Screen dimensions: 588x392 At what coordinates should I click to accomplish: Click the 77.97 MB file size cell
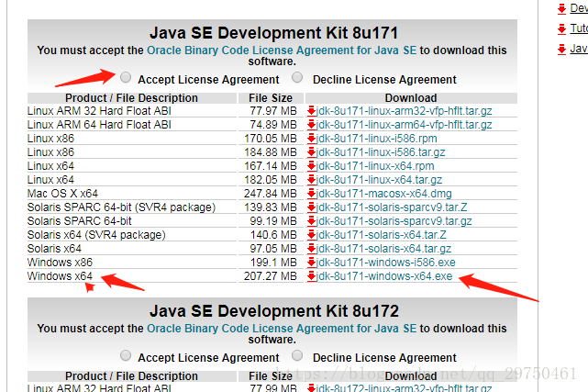tap(273, 111)
